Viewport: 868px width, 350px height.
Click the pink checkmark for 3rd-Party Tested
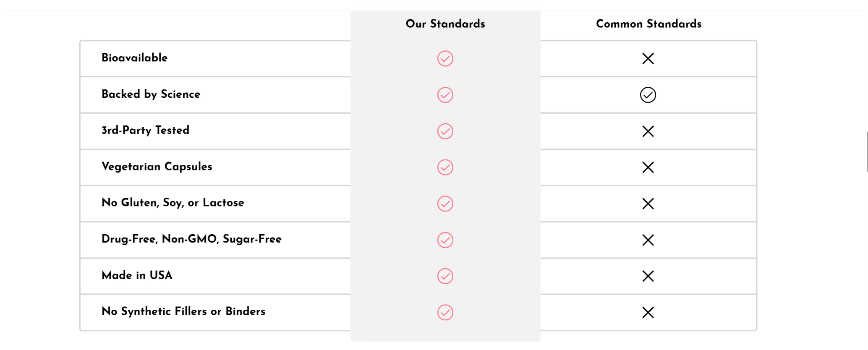445,131
